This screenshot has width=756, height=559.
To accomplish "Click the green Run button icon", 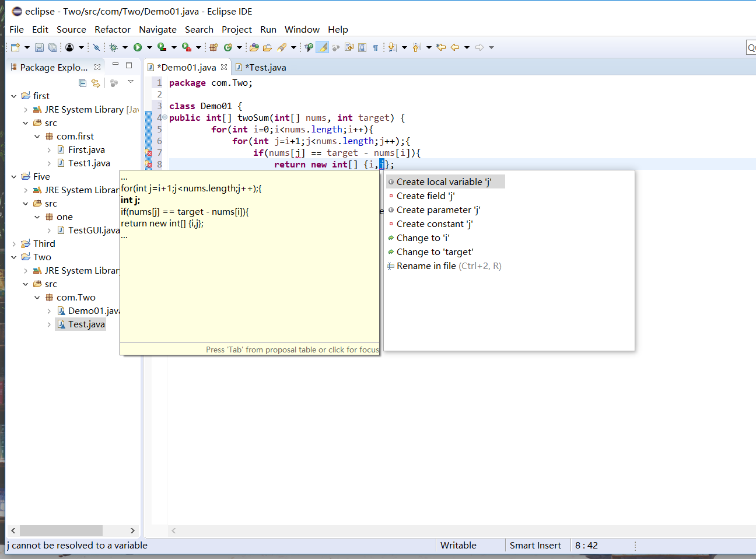I will (x=138, y=47).
